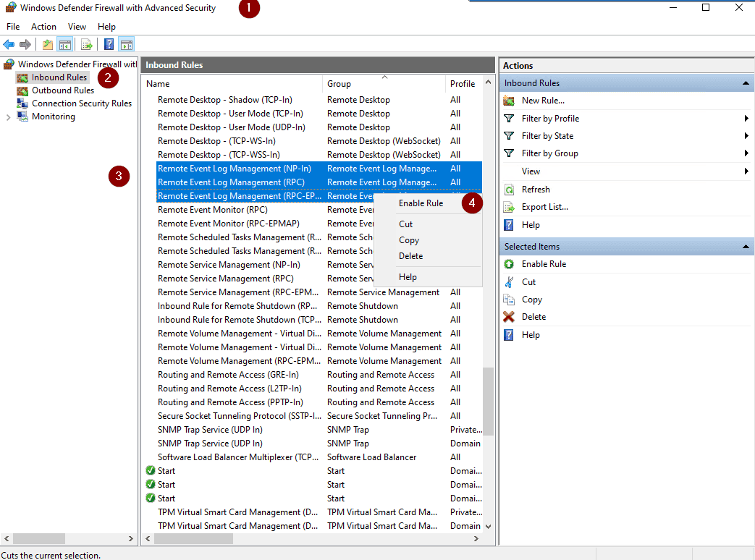Screen dimensions: 755x560
Task: Click New Rule icon in Actions pane
Action: 509,101
